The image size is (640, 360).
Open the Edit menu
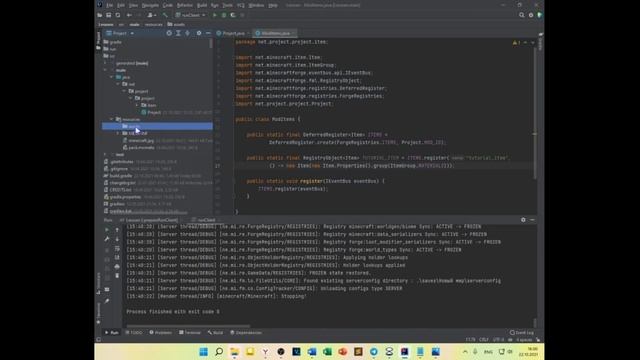pos(121,5)
